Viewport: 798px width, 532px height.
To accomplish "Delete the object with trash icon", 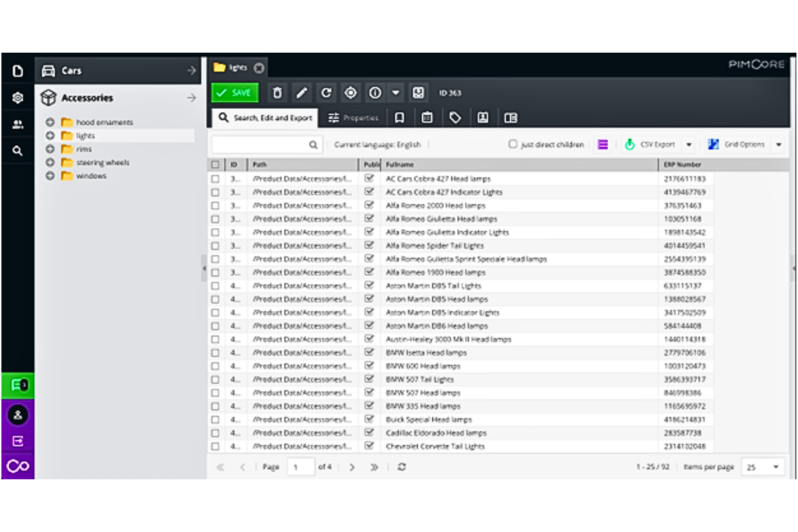I will 277,93.
